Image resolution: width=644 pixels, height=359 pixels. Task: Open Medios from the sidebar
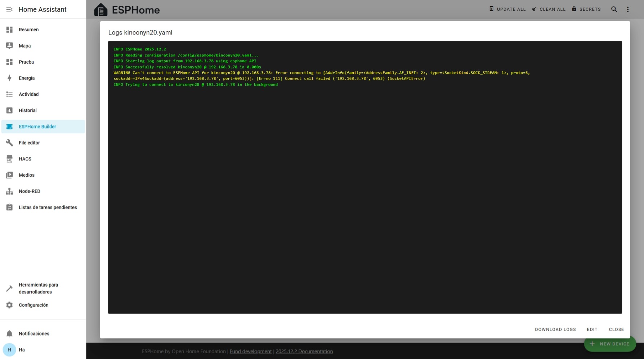(27, 175)
